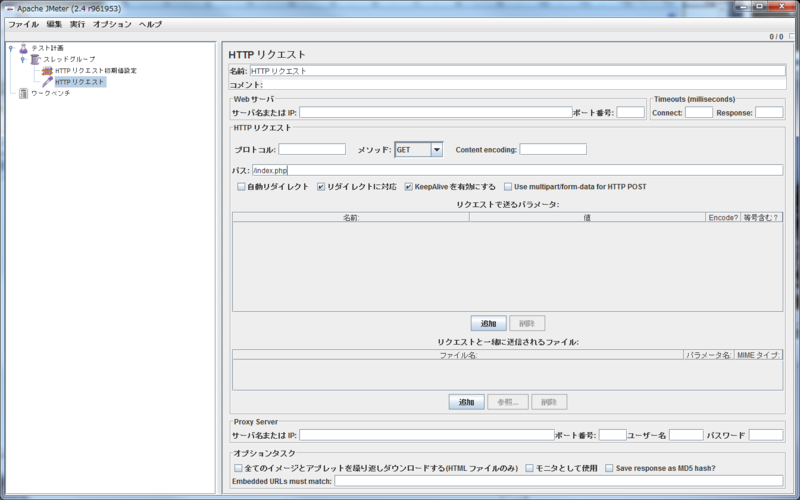Click the Test Plan flask icon

[23, 48]
